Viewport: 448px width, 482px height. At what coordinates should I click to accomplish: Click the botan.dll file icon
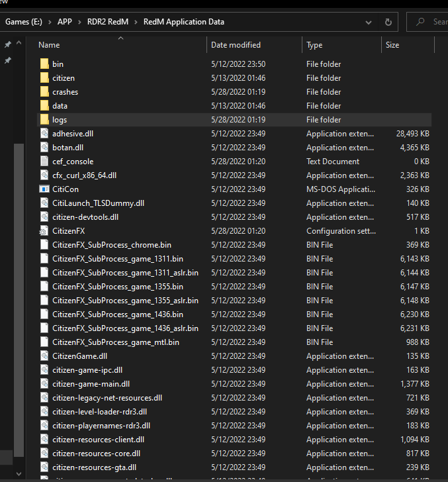[44, 147]
